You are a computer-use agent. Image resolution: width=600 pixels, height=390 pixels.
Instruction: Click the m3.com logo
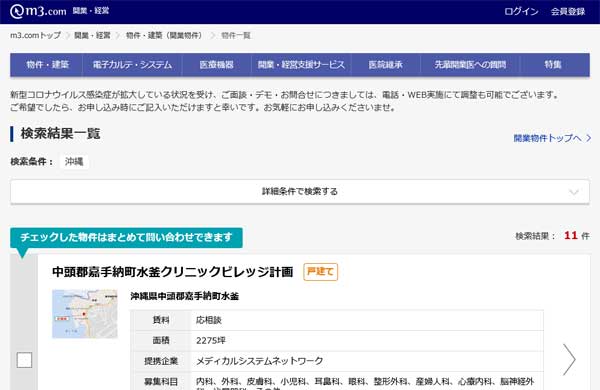coord(38,11)
